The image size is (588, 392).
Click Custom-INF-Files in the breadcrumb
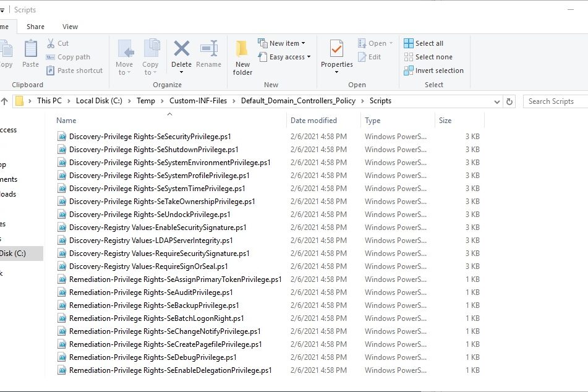coord(198,101)
